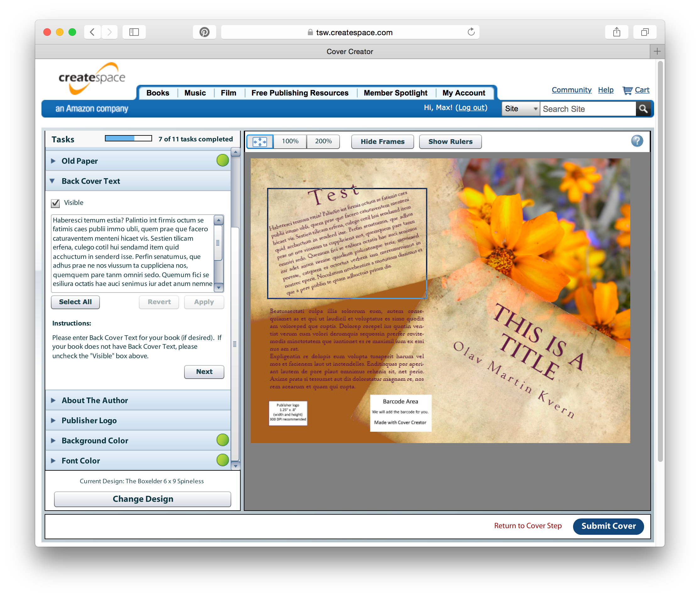Open the Safari tab overview icon
This screenshot has height=597, width=700.
pyautogui.click(x=645, y=32)
